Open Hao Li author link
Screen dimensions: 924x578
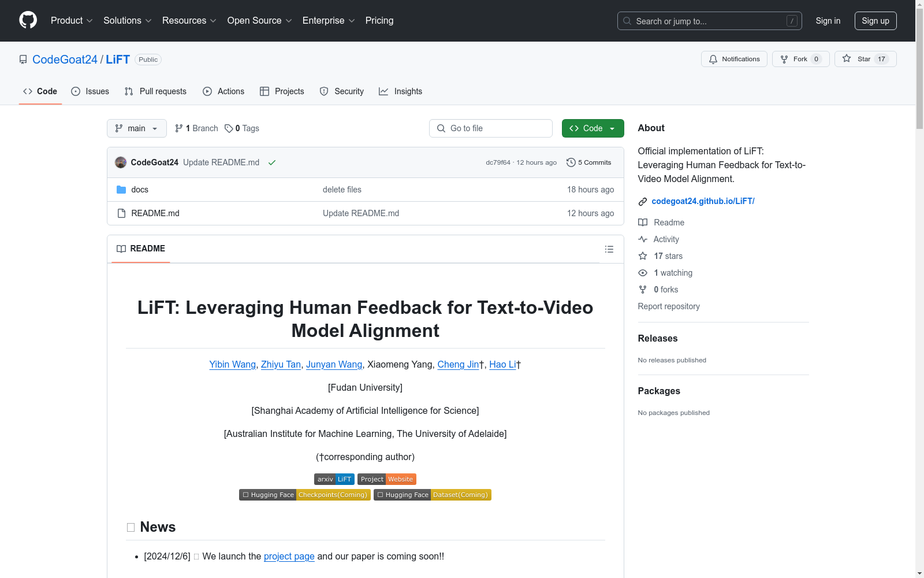502,364
